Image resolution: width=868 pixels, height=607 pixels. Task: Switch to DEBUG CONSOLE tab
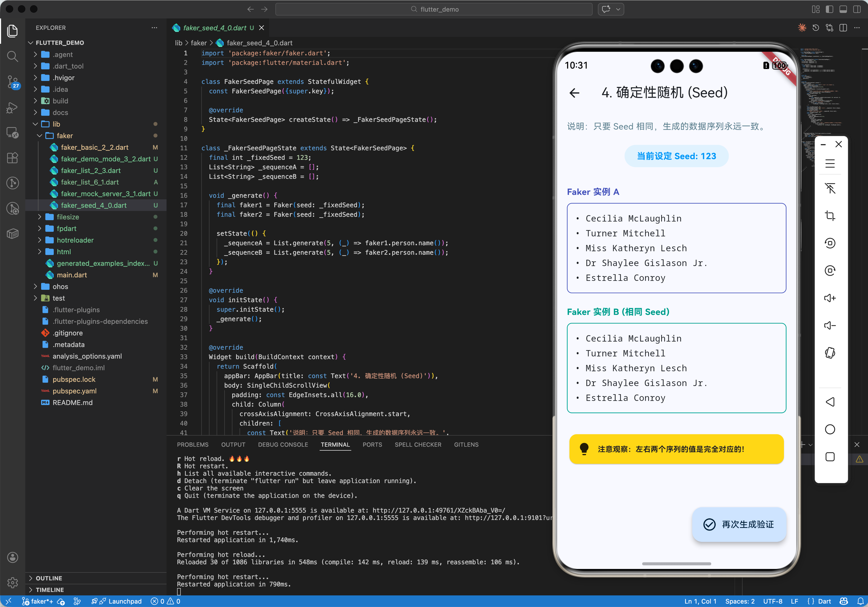tap(283, 445)
